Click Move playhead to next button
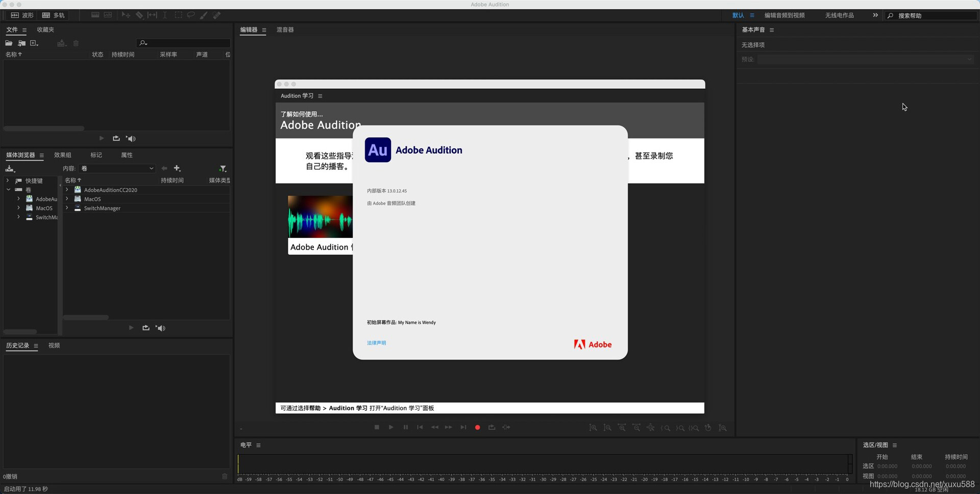The width and height of the screenshot is (980, 494). tap(463, 428)
